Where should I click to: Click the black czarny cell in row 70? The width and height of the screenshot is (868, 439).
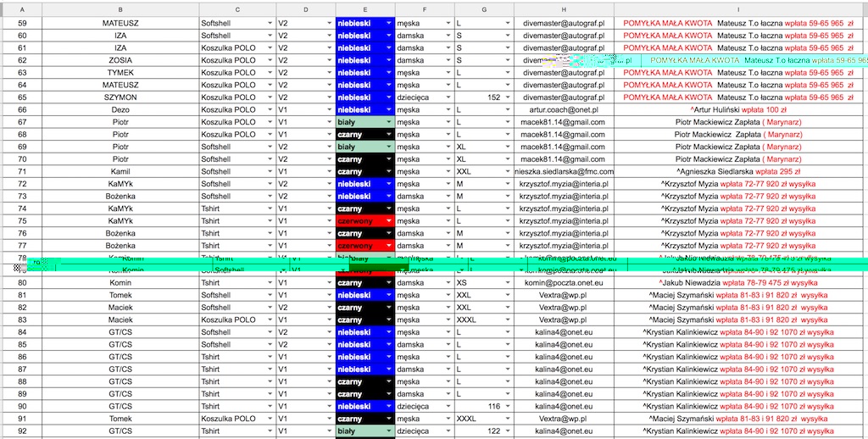[x=359, y=159]
